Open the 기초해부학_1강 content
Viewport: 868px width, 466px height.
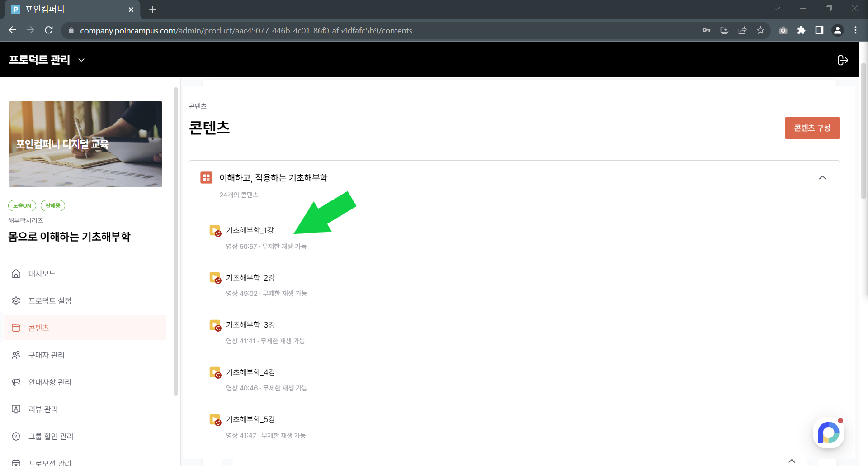pos(250,230)
